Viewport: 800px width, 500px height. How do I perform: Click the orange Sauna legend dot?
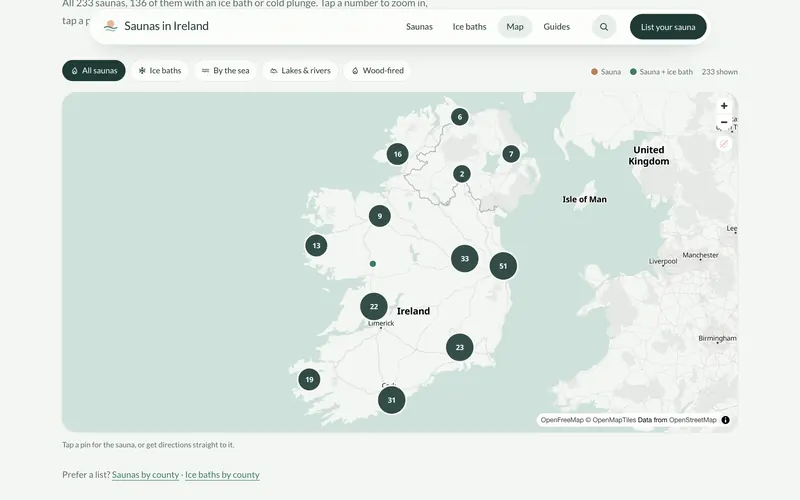point(594,71)
